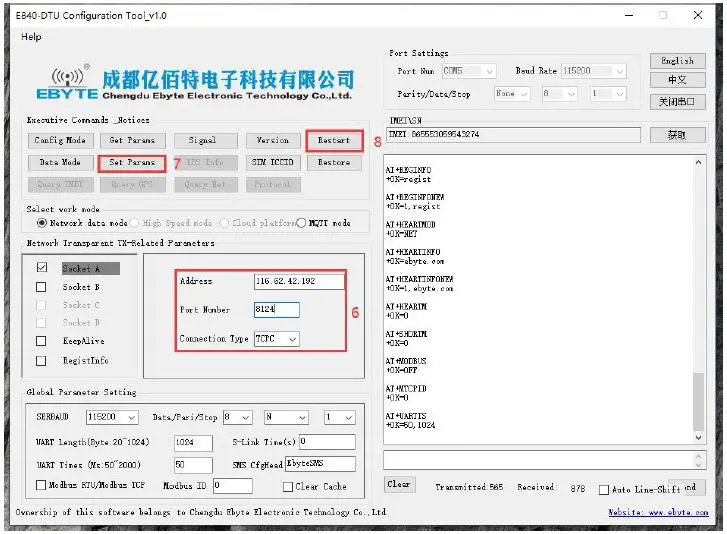Click the IMEI number field
Screen dimensions: 727x534
(x=513, y=134)
